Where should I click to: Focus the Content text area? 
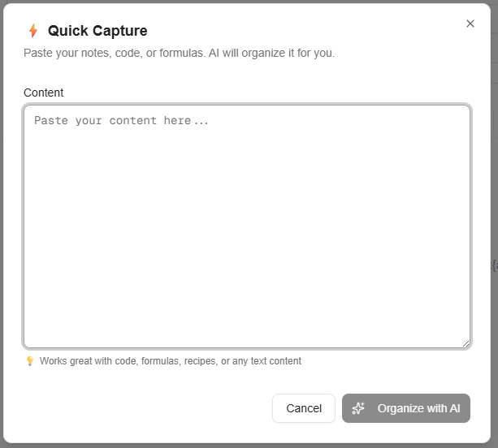pyautogui.click(x=247, y=226)
